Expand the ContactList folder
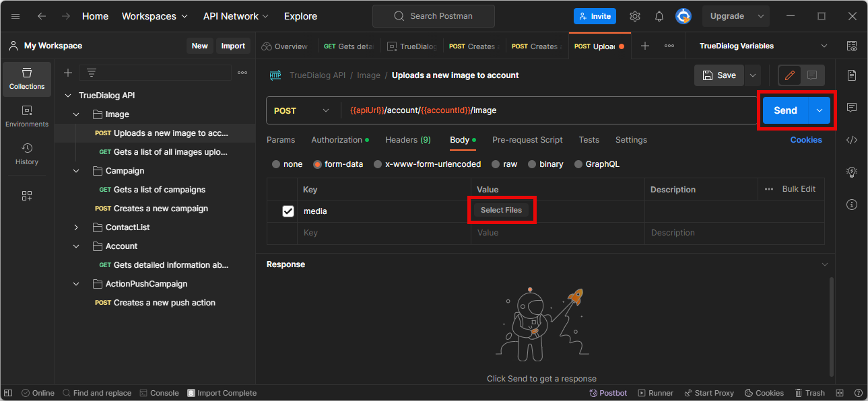The width and height of the screenshot is (868, 401). coord(76,227)
